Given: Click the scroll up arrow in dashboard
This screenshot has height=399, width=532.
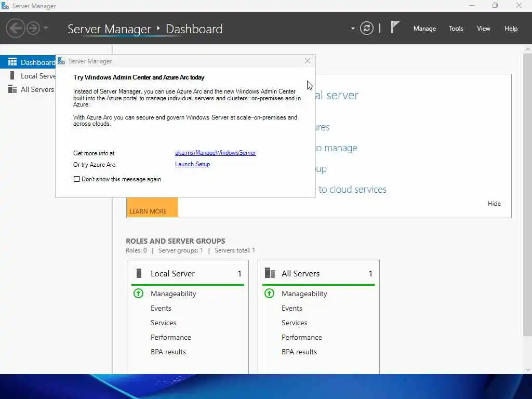Looking at the screenshot, I should (x=528, y=49).
